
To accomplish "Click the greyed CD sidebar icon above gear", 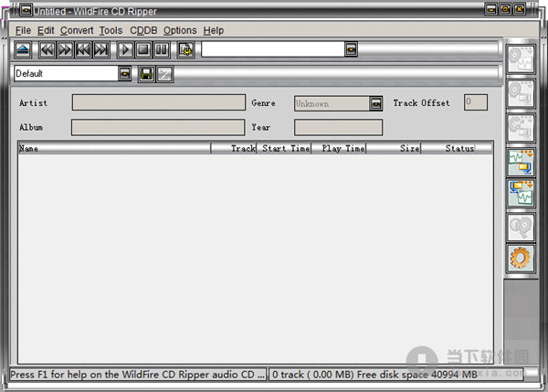I will 521,228.
